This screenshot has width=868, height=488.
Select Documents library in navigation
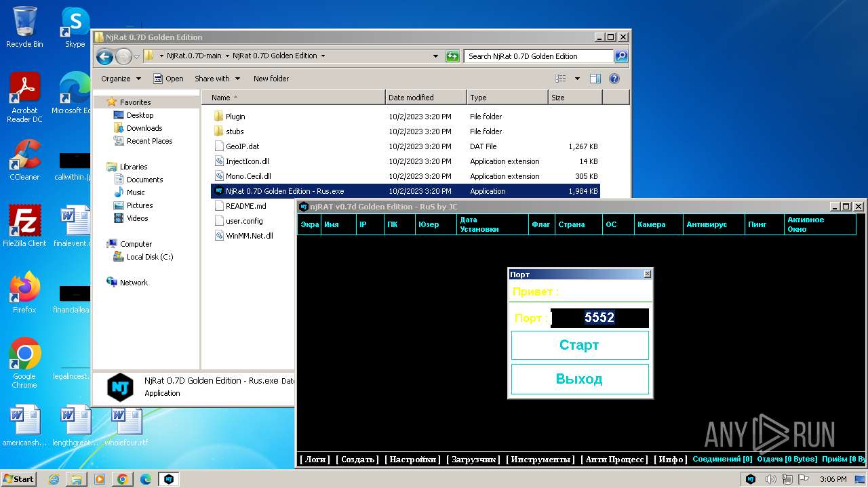coord(144,180)
